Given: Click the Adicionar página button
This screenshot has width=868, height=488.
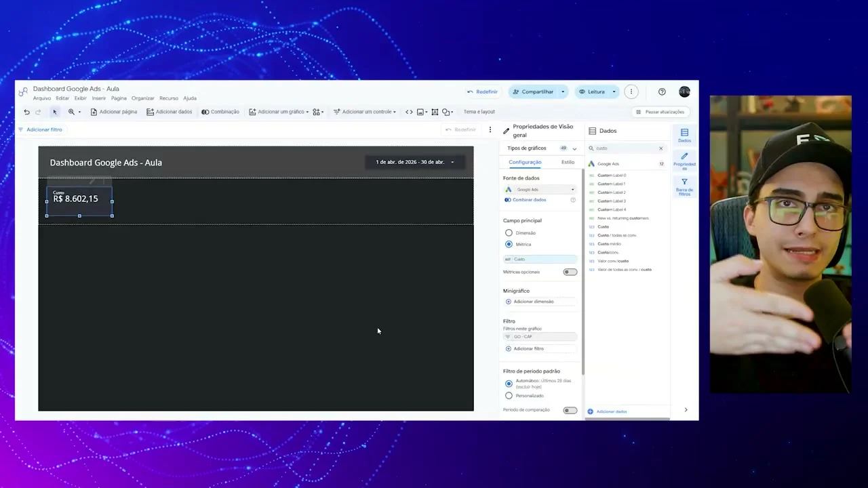Looking at the screenshot, I should pos(114,112).
